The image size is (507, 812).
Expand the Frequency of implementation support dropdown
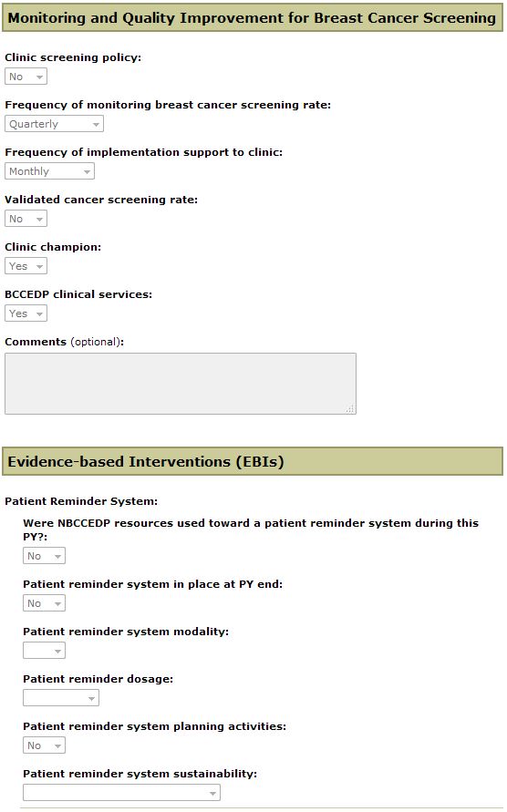50,171
